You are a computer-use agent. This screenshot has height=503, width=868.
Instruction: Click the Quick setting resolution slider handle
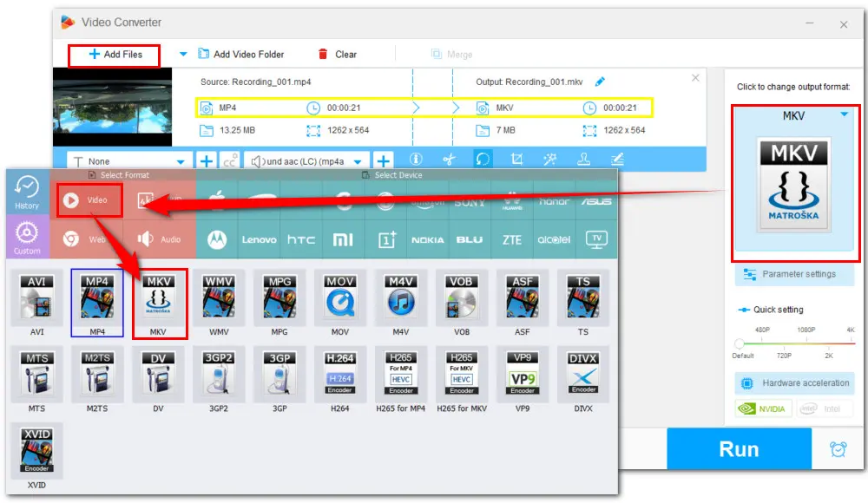click(x=739, y=343)
